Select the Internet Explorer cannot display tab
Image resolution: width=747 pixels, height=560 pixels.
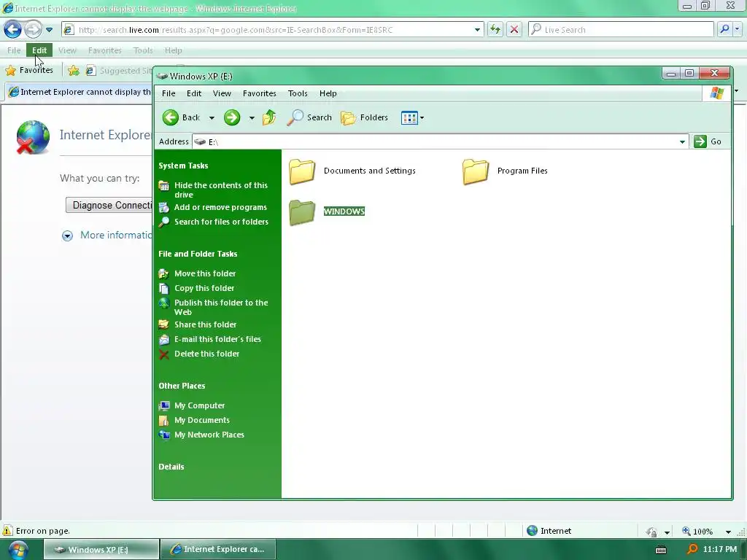coord(79,92)
